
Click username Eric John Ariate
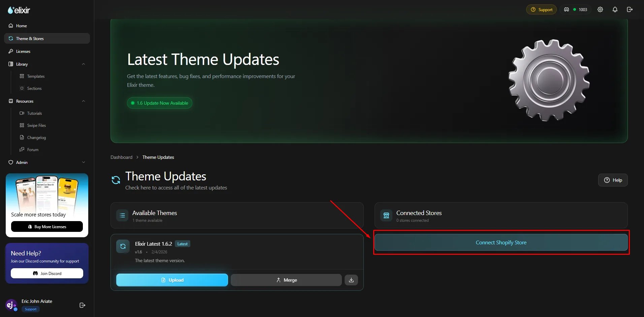click(37, 301)
